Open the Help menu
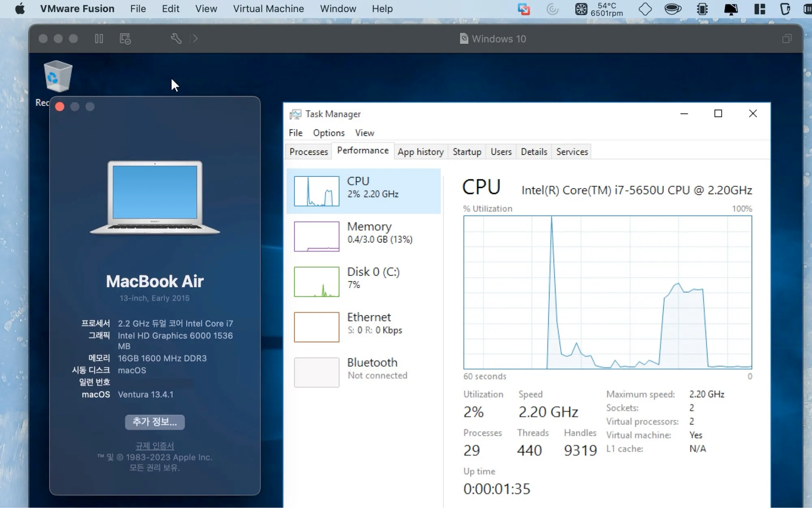 tap(382, 9)
